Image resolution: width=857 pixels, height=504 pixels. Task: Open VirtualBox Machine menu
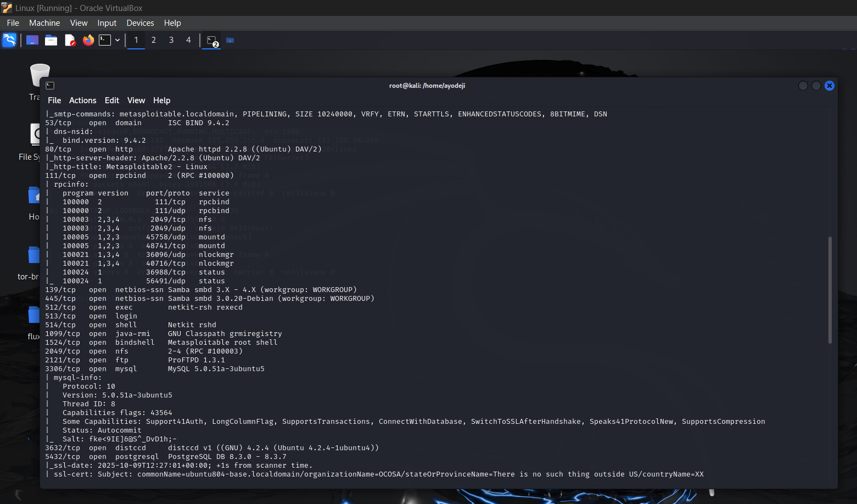pyautogui.click(x=44, y=23)
